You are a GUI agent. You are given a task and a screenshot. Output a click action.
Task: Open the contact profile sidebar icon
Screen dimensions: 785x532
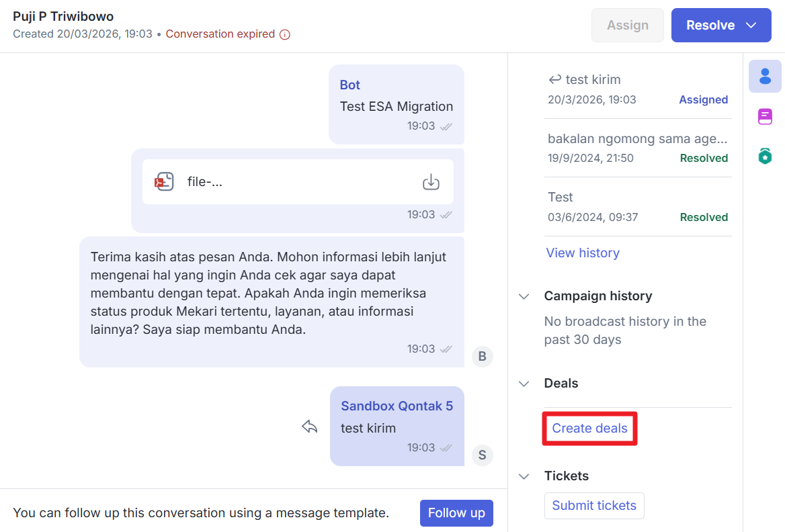point(765,76)
